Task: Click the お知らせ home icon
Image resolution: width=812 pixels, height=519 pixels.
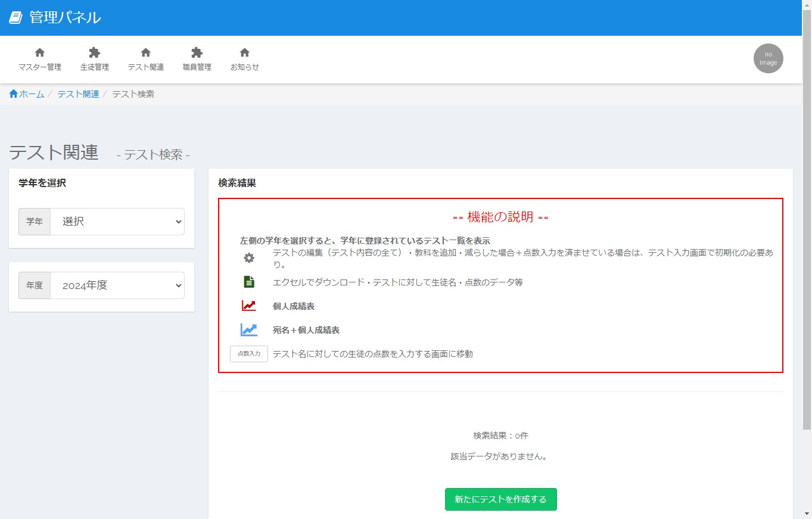Action: [x=244, y=52]
